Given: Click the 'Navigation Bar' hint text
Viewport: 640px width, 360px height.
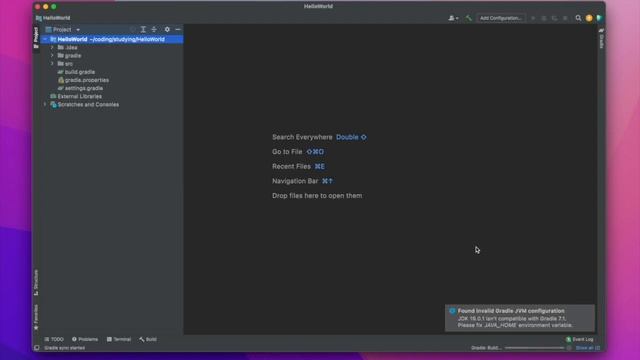Looking at the screenshot, I should 295,181.
